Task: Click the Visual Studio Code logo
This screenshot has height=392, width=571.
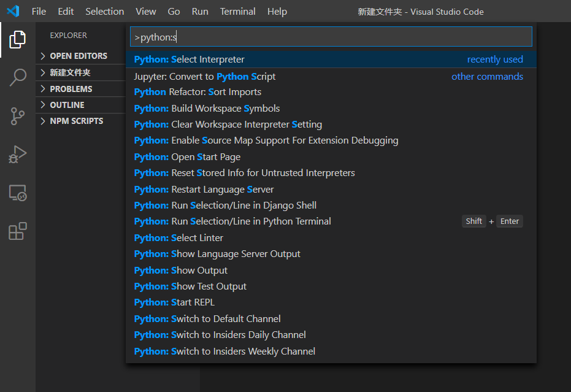Action: pos(12,11)
